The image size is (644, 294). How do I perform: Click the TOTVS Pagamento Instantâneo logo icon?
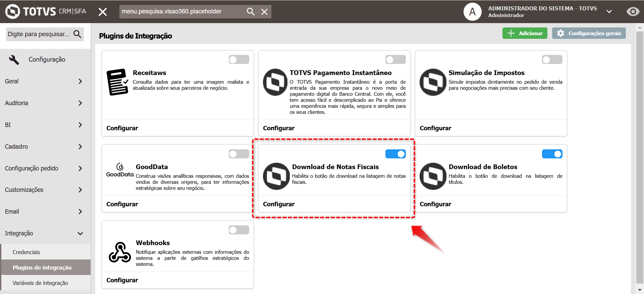pos(275,82)
